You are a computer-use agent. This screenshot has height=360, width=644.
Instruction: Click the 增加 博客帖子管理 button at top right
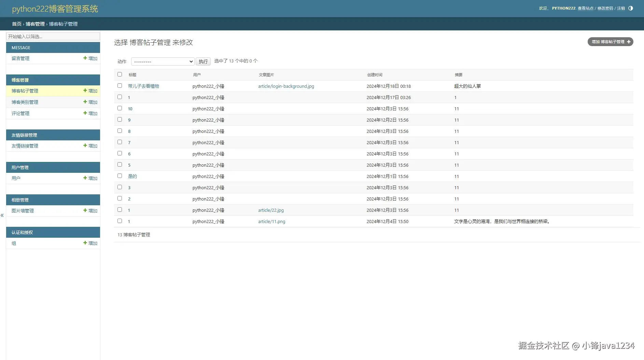pyautogui.click(x=610, y=42)
